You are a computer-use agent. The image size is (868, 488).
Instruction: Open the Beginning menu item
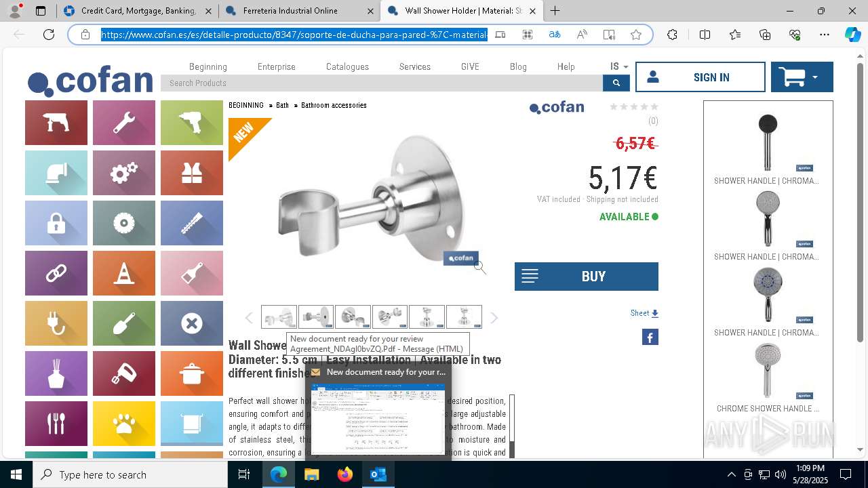(x=208, y=66)
